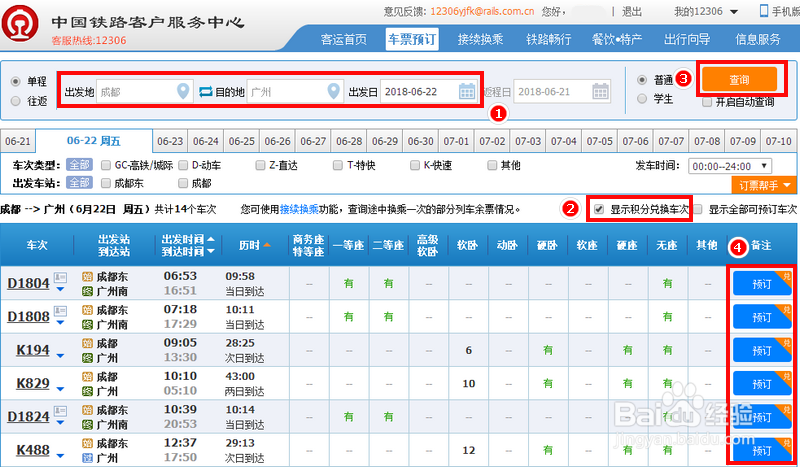The height and width of the screenshot is (467, 800).
Task: Toggle the D-动车 train type checkbox
Action: click(x=183, y=165)
